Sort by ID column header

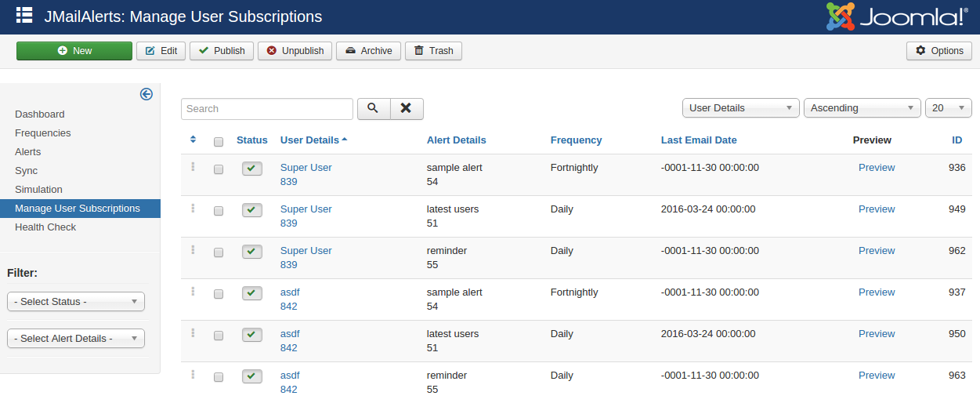957,140
